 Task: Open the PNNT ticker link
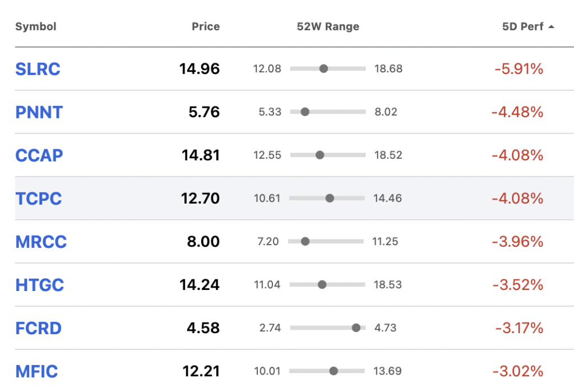[39, 113]
